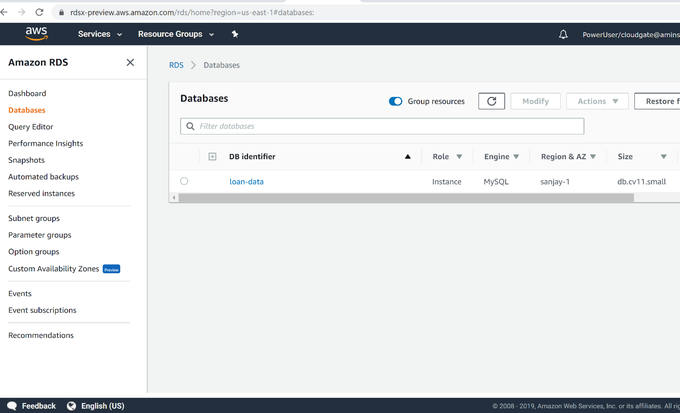Sort by Region & AZ column arrow
This screenshot has width=680, height=413.
pos(593,157)
